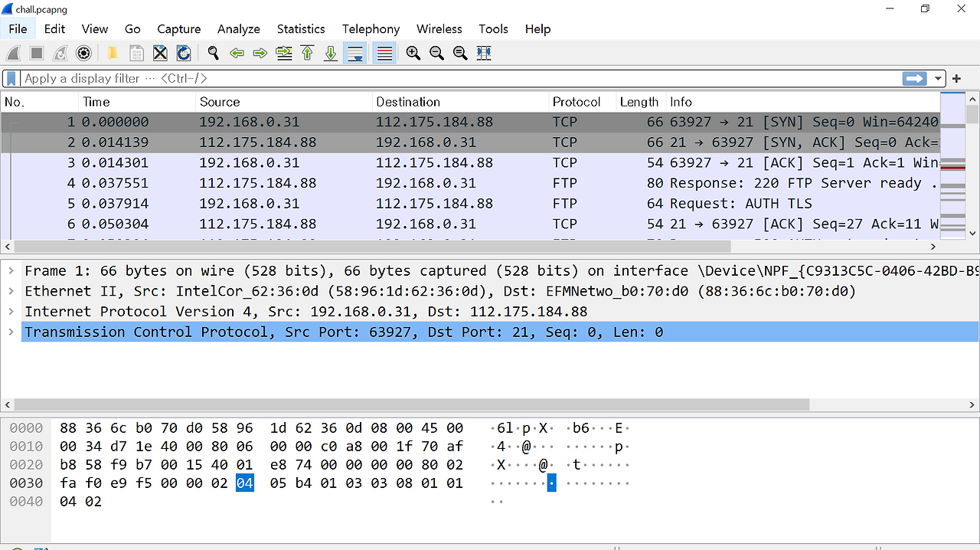980x550 pixels.
Task: Find a packet with the magnifier icon
Action: pyautogui.click(x=214, y=53)
